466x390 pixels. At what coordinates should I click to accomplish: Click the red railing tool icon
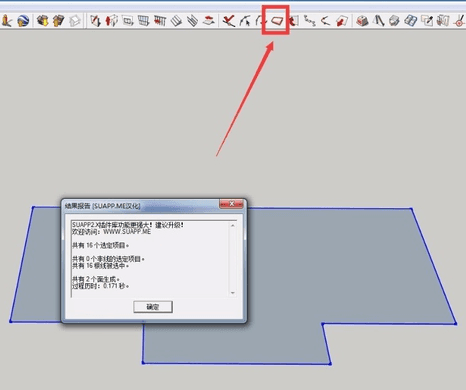160,21
